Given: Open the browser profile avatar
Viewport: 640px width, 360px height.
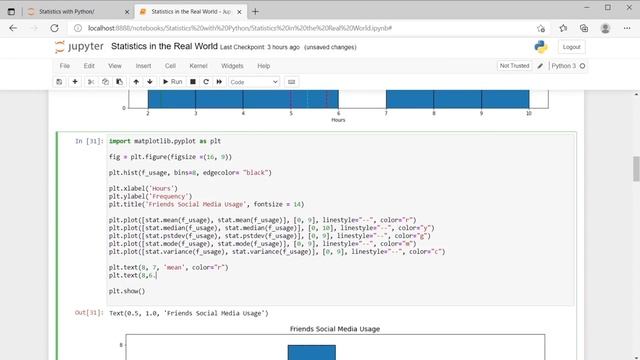Looking at the screenshot, I should pyautogui.click(x=605, y=28).
